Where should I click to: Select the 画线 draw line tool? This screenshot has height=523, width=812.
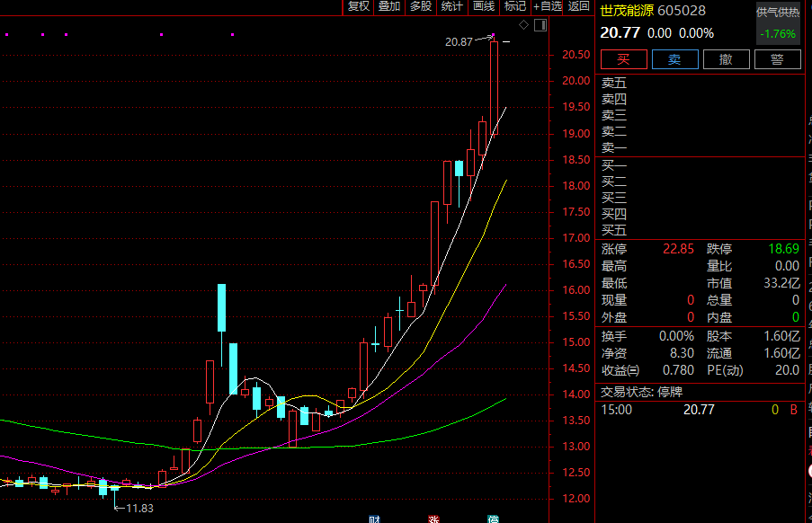click(x=484, y=6)
